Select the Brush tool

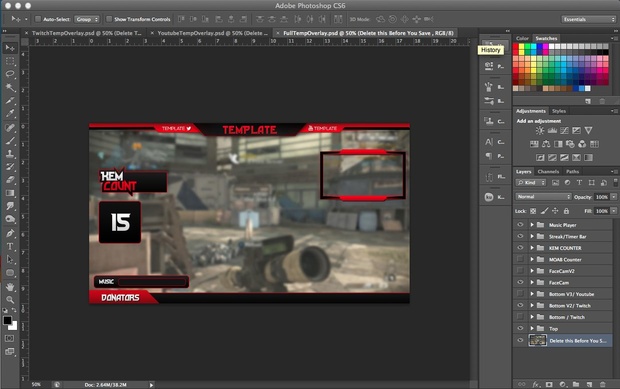10,141
